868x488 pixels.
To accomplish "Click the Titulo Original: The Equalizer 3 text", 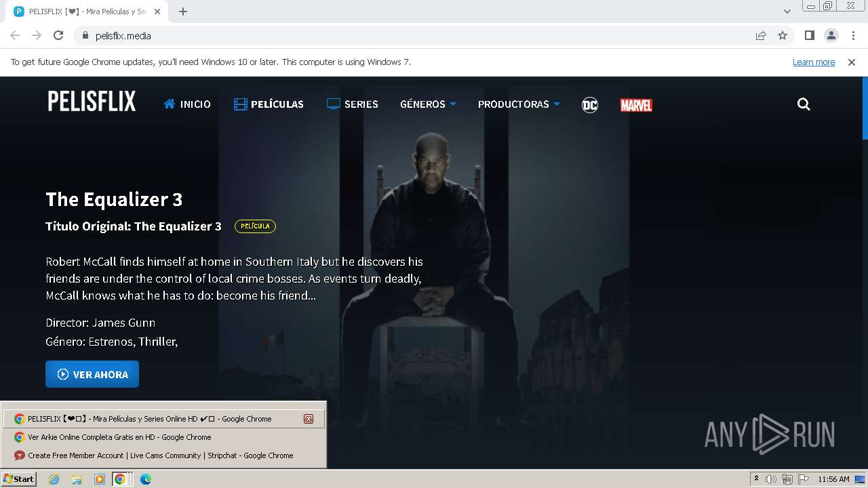I will 134,226.
